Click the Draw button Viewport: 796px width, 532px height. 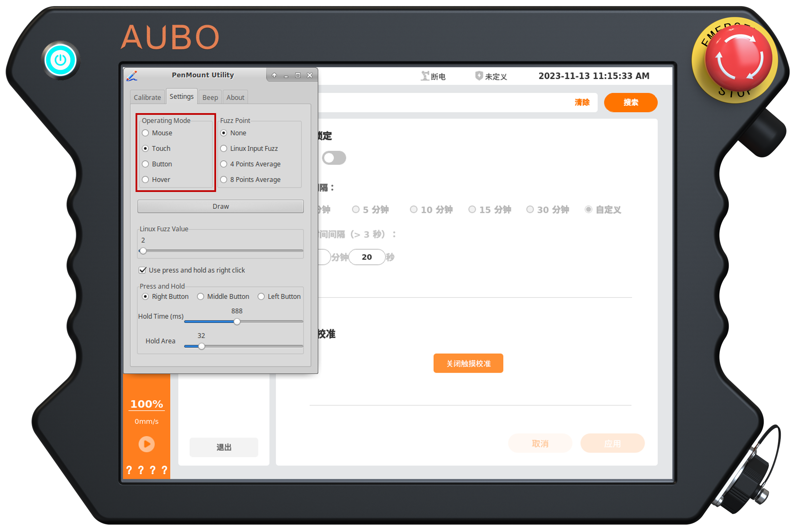point(220,207)
